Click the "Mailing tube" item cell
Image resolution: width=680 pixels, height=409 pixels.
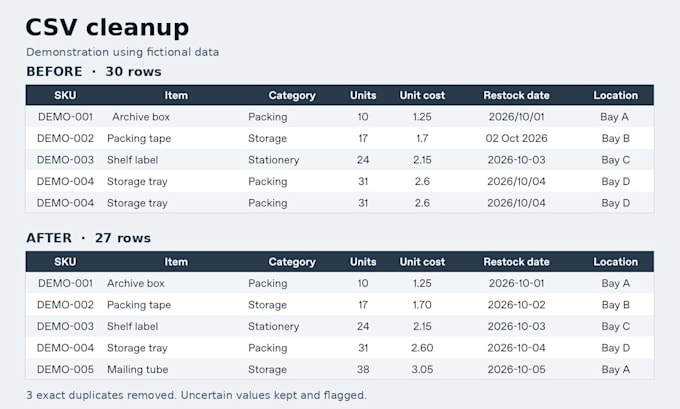pos(137,370)
